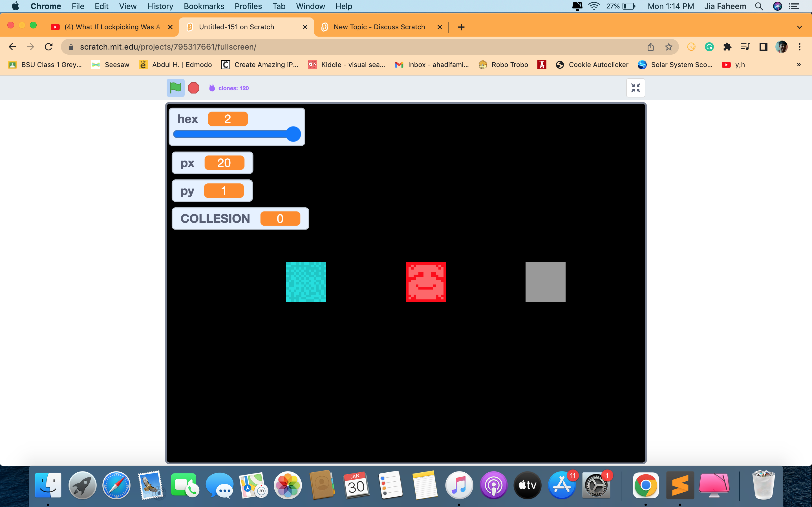Open the Chrome three-dot menu
Image resolution: width=812 pixels, height=507 pixels.
coord(800,46)
